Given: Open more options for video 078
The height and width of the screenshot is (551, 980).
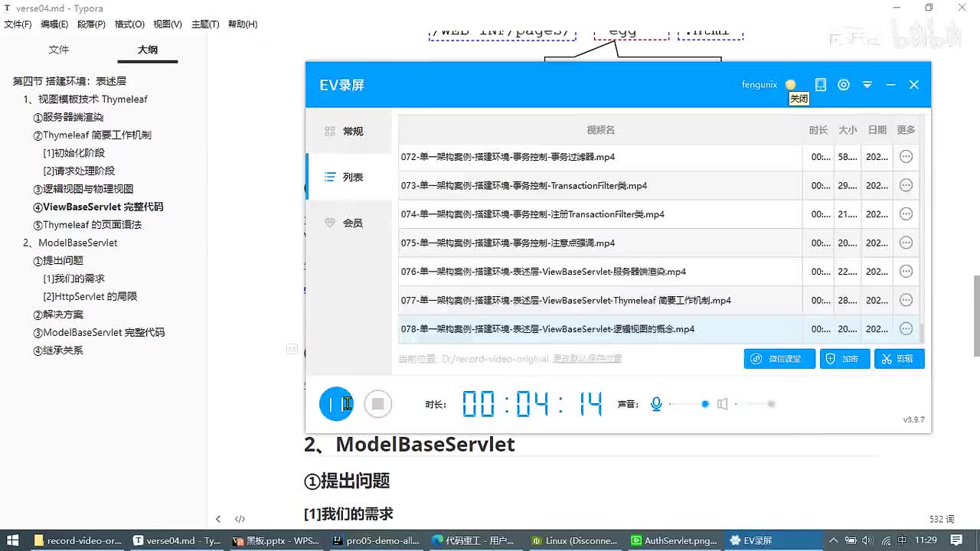Looking at the screenshot, I should pyautogui.click(x=906, y=329).
